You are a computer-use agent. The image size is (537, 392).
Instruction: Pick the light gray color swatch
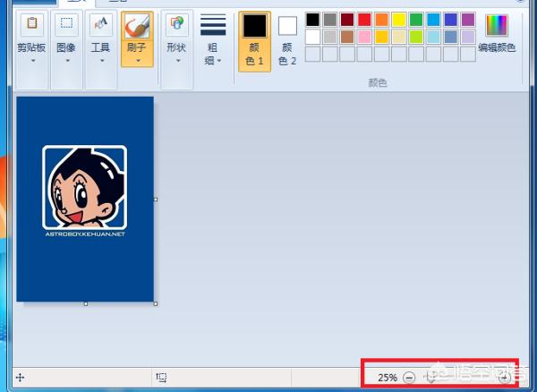pos(329,37)
